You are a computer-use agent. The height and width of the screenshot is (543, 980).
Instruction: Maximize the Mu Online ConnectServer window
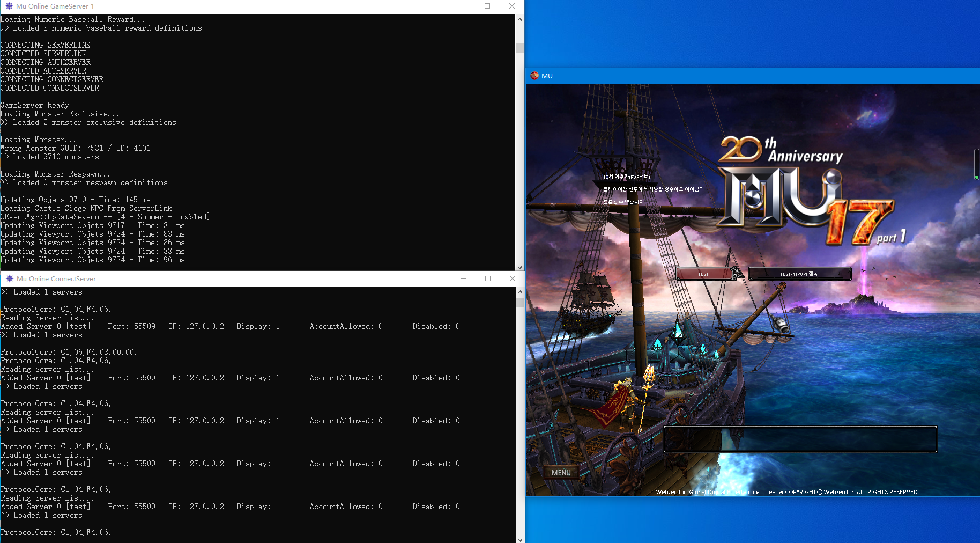point(488,279)
